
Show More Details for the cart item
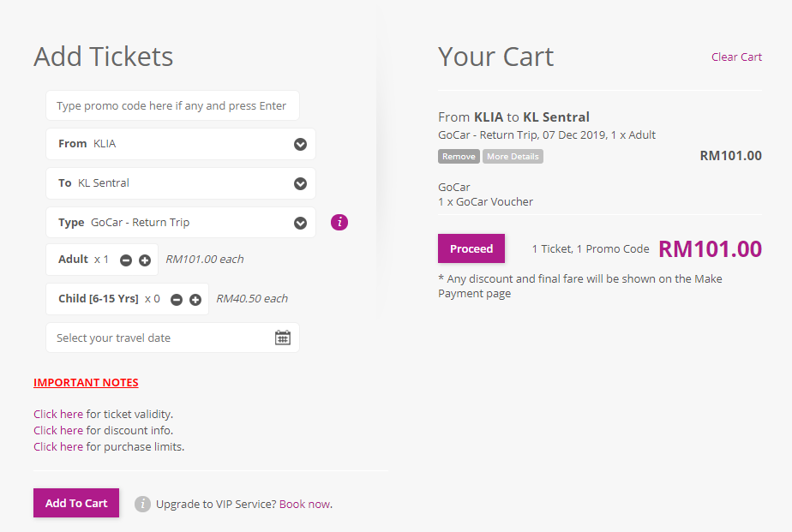pyautogui.click(x=513, y=157)
